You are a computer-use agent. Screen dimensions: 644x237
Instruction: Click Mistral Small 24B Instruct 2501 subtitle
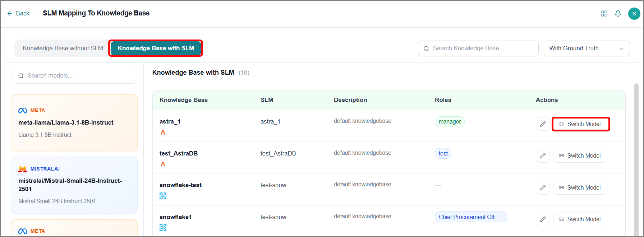[57, 201]
